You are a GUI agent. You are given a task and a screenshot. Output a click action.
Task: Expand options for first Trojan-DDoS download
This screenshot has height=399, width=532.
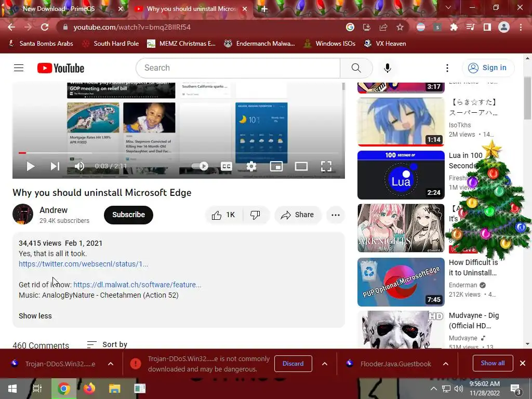111,364
